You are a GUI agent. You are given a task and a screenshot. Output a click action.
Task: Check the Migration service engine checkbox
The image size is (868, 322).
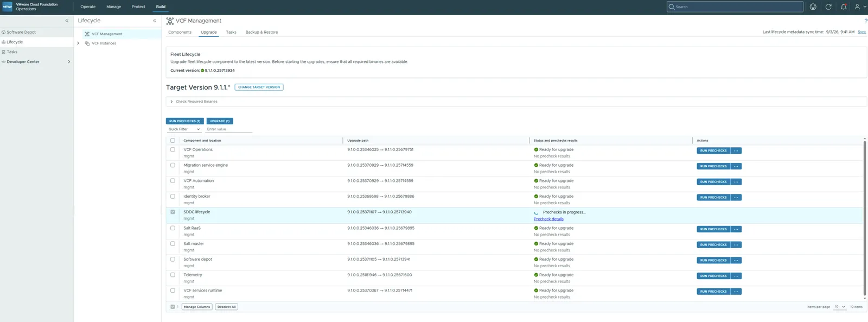pyautogui.click(x=173, y=165)
